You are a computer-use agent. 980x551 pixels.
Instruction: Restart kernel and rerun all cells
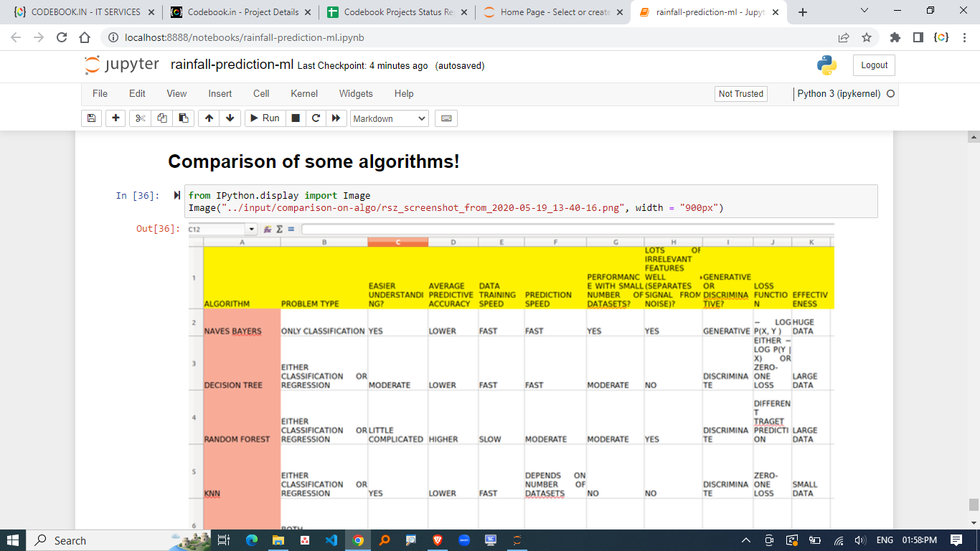click(336, 118)
